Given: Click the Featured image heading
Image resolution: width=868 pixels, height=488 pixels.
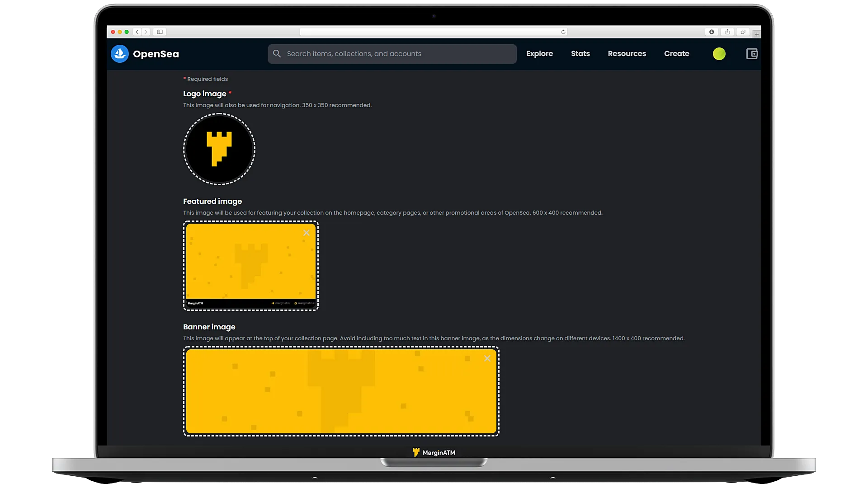Looking at the screenshot, I should tap(212, 201).
